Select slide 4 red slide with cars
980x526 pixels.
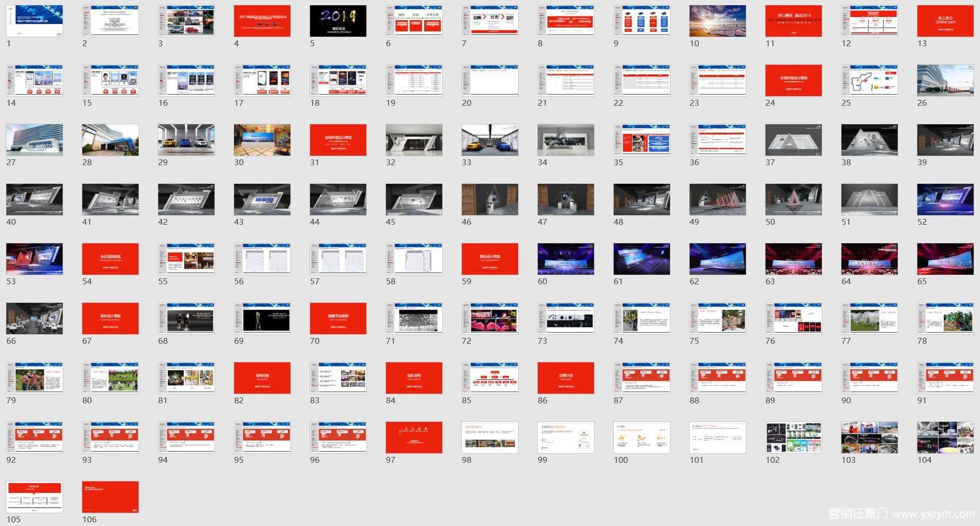click(x=262, y=21)
